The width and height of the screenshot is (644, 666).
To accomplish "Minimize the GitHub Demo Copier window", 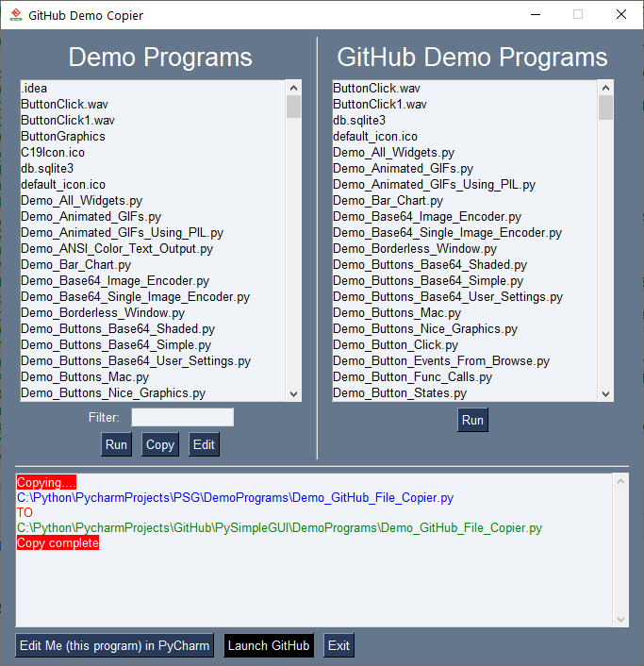I will pos(536,14).
